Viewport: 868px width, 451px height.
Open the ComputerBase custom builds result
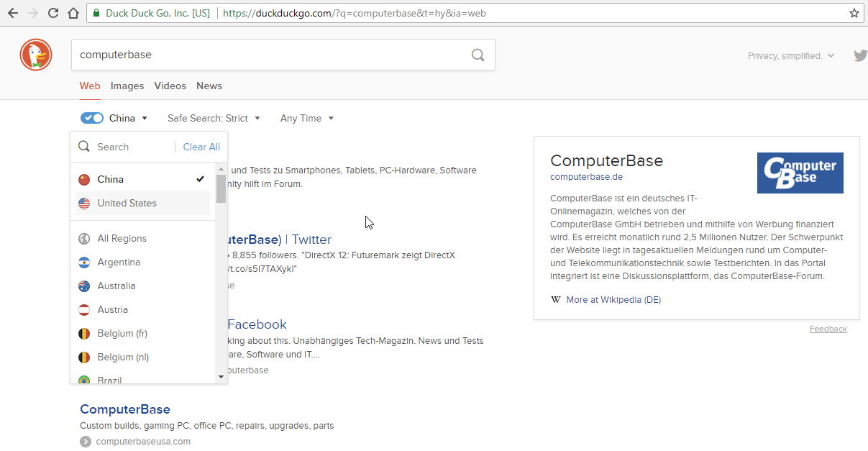[x=125, y=409]
